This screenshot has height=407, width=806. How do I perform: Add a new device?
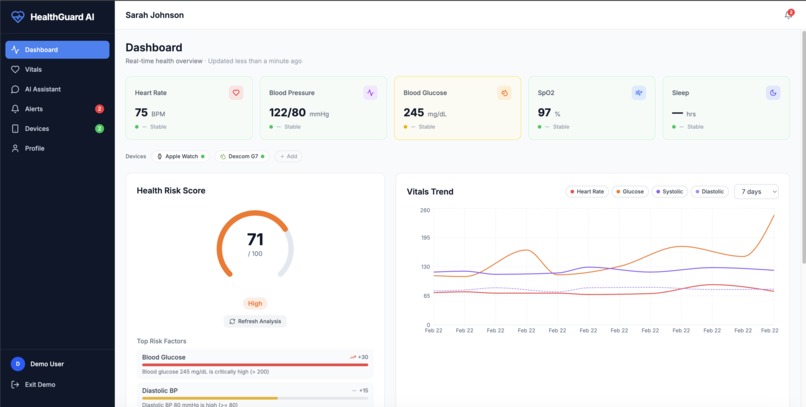(x=288, y=156)
